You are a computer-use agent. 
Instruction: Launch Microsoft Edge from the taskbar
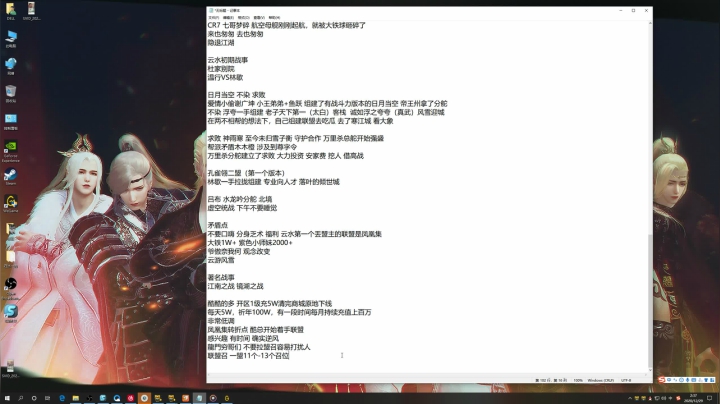point(62,398)
